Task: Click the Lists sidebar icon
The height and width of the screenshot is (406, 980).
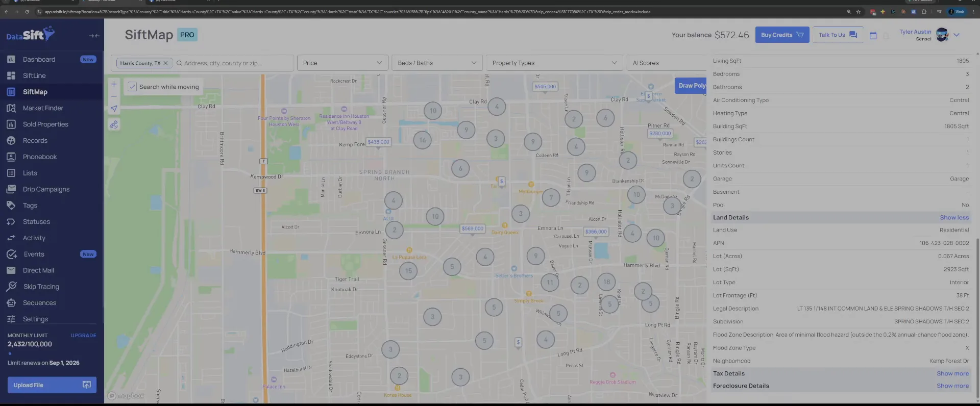Action: 11,173
